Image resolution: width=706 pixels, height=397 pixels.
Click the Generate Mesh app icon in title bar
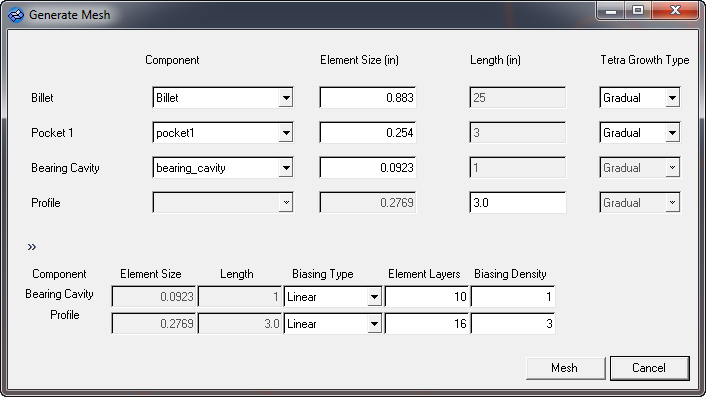[x=16, y=15]
